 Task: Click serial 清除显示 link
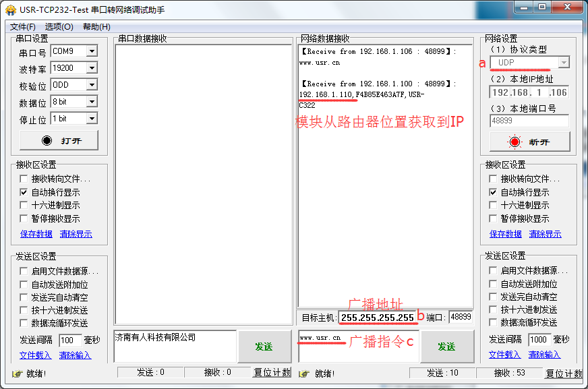point(76,234)
